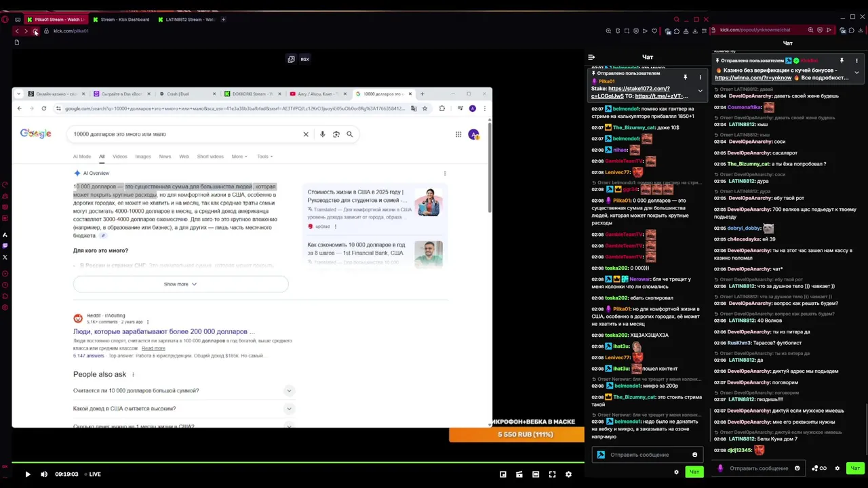
Task: Toggle picture-in-picture mini player
Action: click(x=503, y=474)
